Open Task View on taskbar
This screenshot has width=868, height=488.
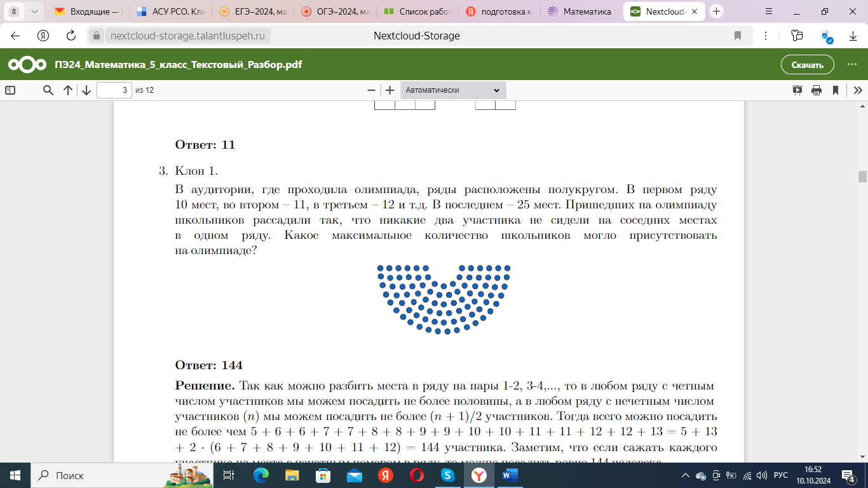point(229,475)
